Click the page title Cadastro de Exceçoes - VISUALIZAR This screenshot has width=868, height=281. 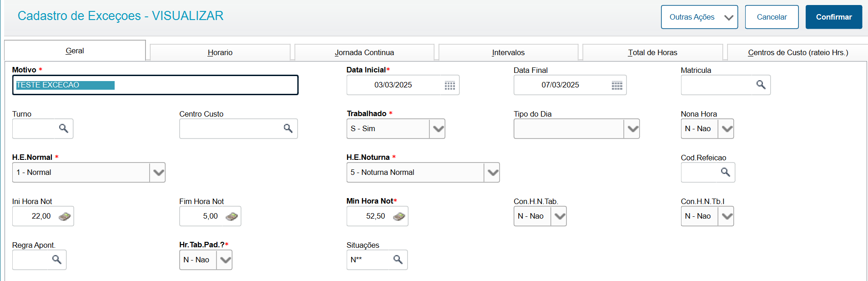click(121, 16)
